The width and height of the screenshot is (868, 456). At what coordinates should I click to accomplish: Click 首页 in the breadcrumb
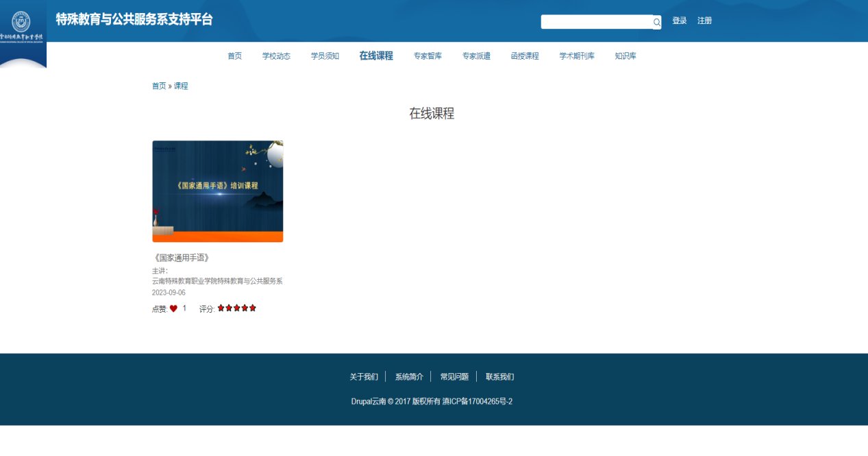(159, 86)
